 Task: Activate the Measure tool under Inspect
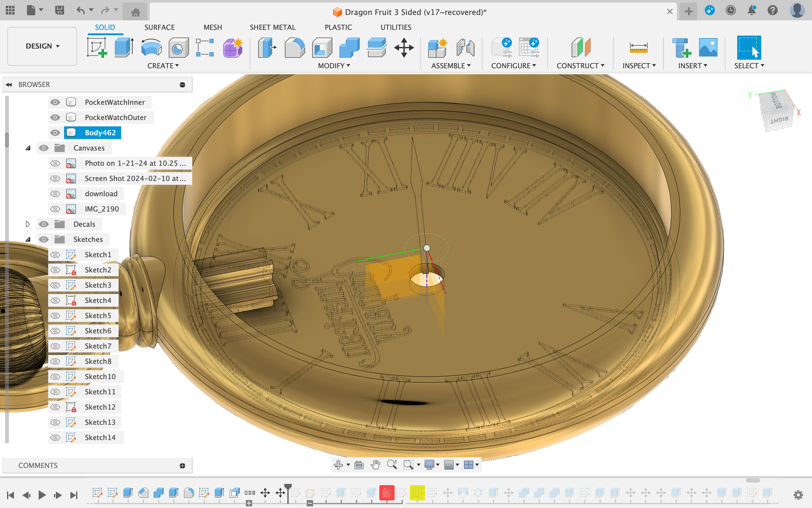(x=638, y=47)
